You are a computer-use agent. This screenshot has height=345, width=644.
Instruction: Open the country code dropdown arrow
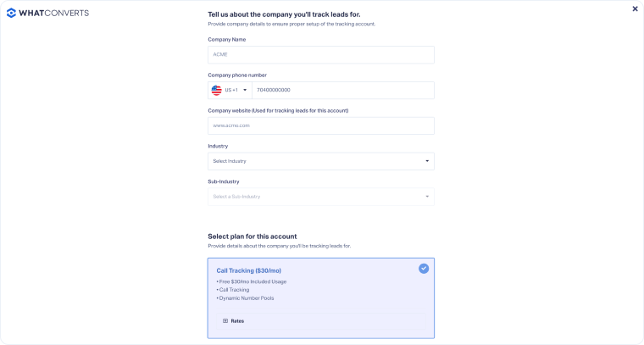point(245,90)
